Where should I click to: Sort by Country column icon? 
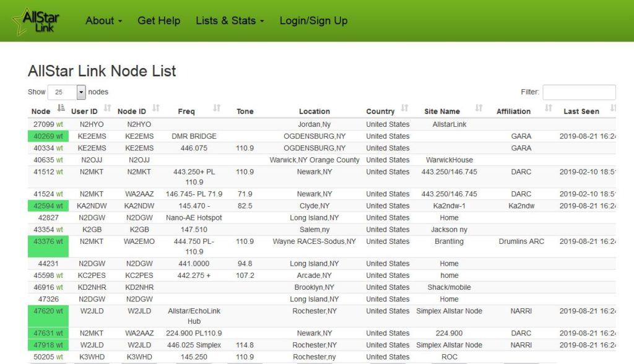[x=404, y=108]
